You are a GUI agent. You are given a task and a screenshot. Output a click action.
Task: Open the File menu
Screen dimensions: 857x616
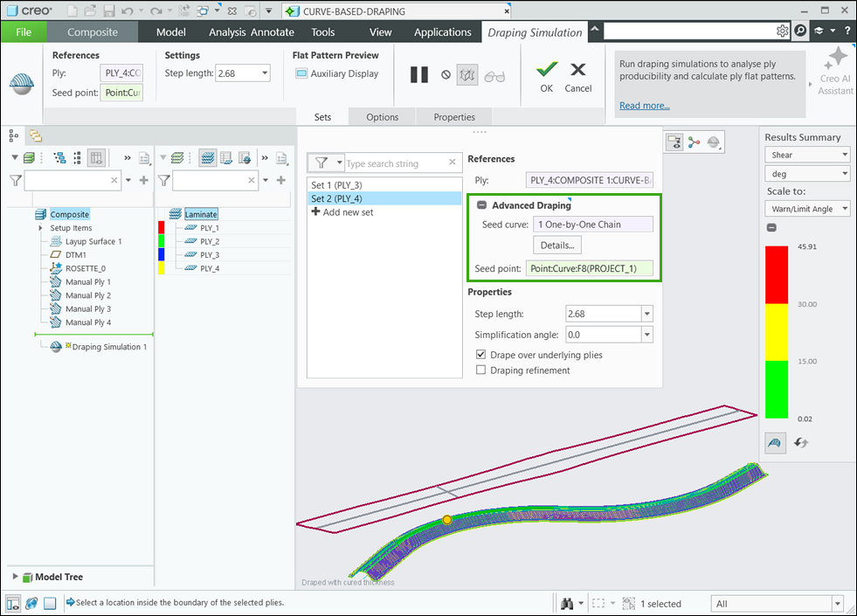coord(24,31)
